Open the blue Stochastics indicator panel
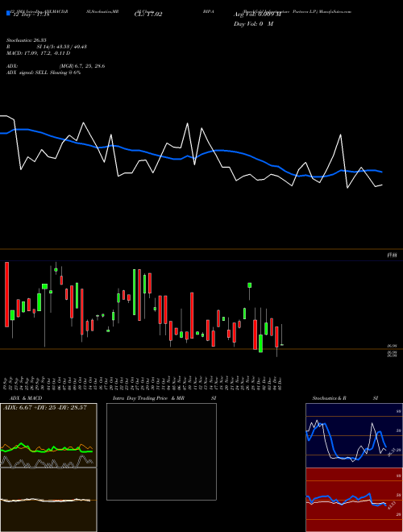Image resolution: width=403 pixels, height=532 pixels. tap(354, 435)
